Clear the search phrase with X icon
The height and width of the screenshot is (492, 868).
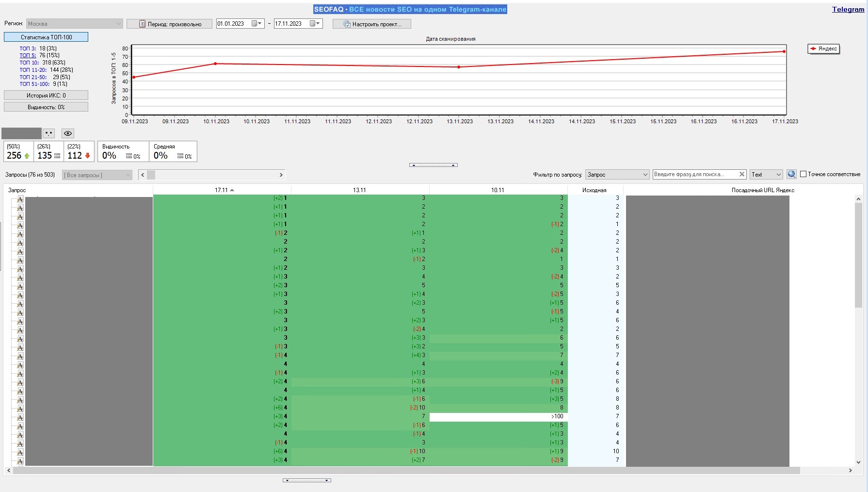coord(741,174)
